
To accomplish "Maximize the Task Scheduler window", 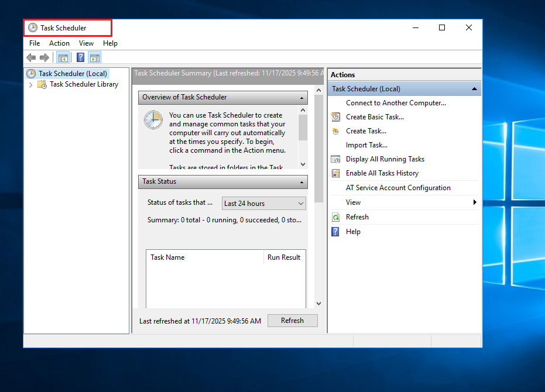I will (x=442, y=28).
